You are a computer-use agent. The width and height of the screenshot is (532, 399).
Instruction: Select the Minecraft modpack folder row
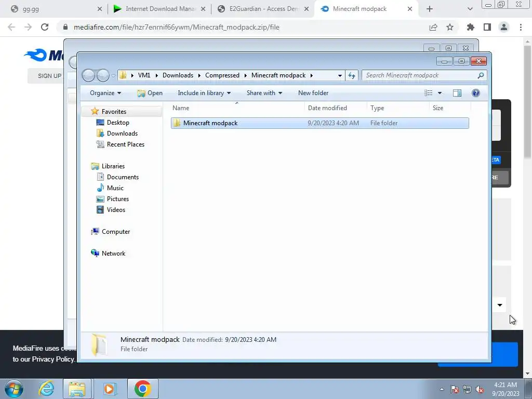click(320, 123)
